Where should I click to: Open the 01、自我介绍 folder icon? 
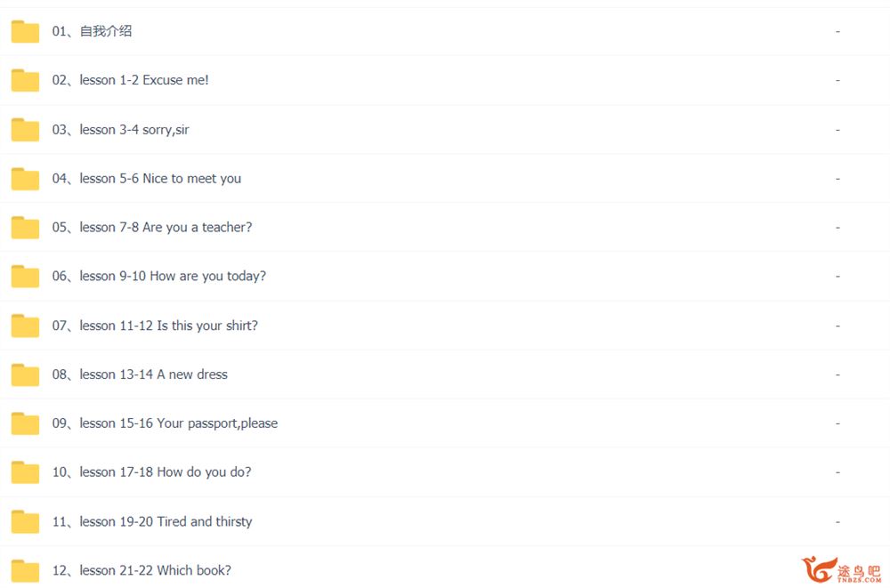25,32
